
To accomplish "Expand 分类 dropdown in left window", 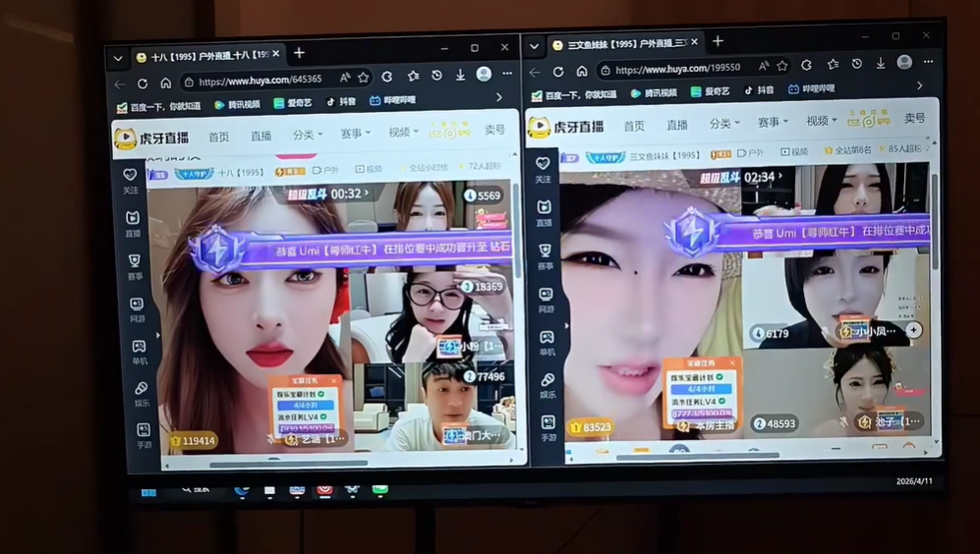I will point(308,135).
